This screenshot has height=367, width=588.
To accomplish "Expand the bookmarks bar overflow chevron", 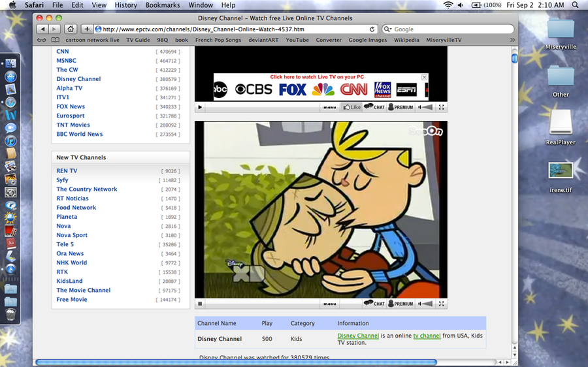I will pos(512,40).
